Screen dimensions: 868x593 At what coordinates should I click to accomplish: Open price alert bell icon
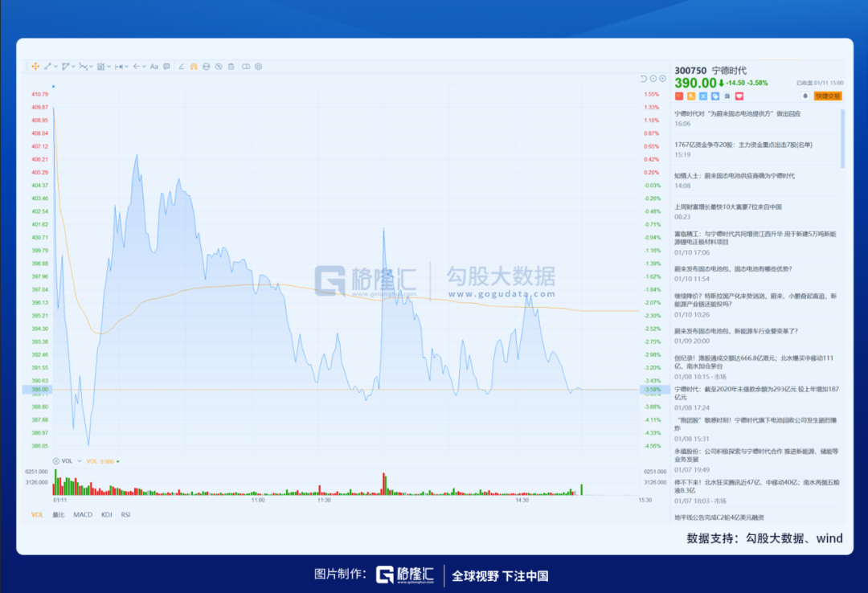pos(805,96)
